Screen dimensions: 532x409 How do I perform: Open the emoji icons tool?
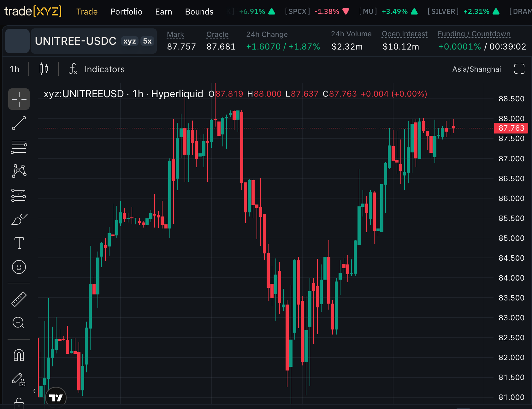(x=19, y=267)
